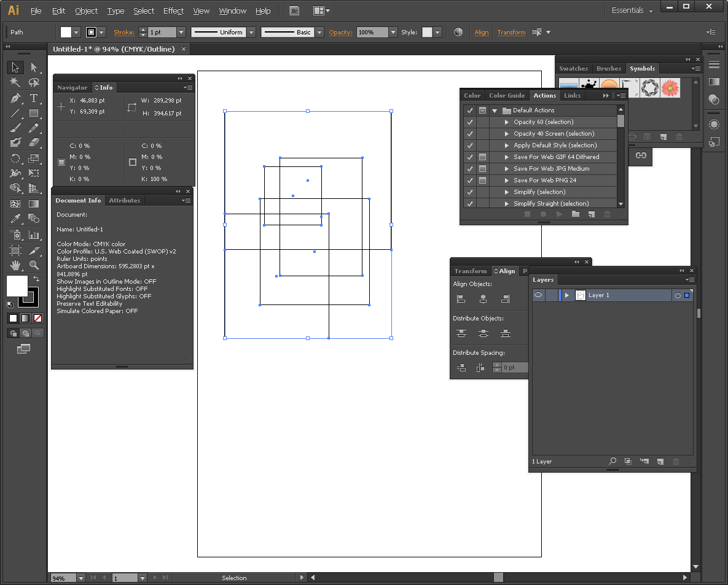Select the Pen tool

[15, 98]
